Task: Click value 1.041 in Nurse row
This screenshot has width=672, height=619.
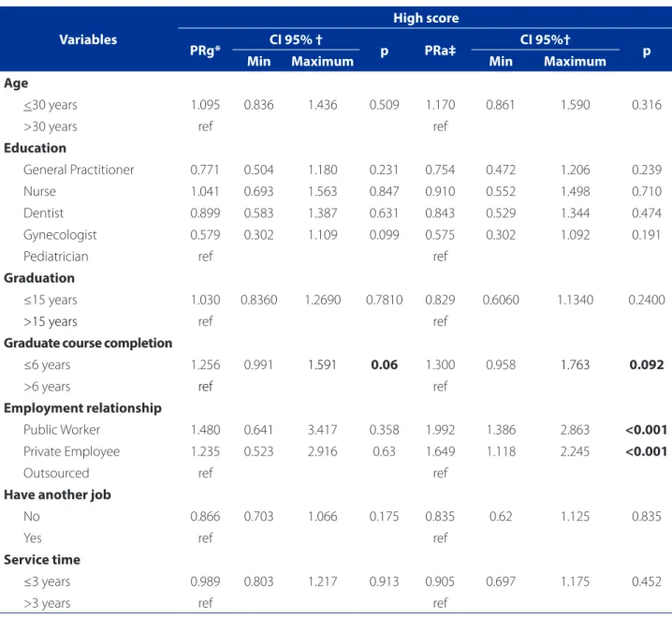Action: point(205,192)
